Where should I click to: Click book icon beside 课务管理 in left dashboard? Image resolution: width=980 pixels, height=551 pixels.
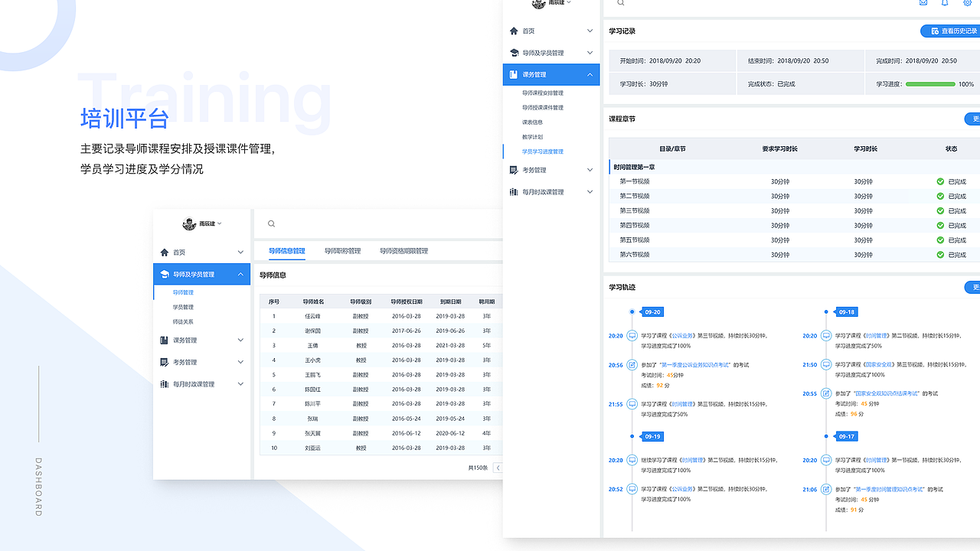click(x=164, y=341)
